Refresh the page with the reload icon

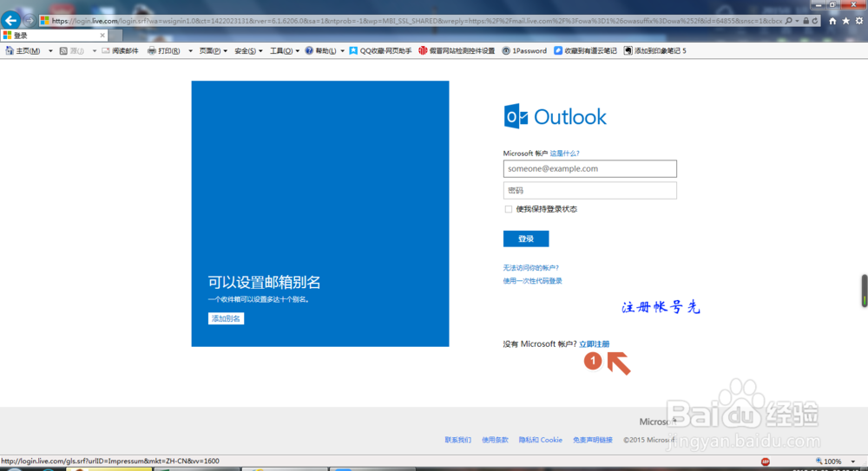(815, 21)
